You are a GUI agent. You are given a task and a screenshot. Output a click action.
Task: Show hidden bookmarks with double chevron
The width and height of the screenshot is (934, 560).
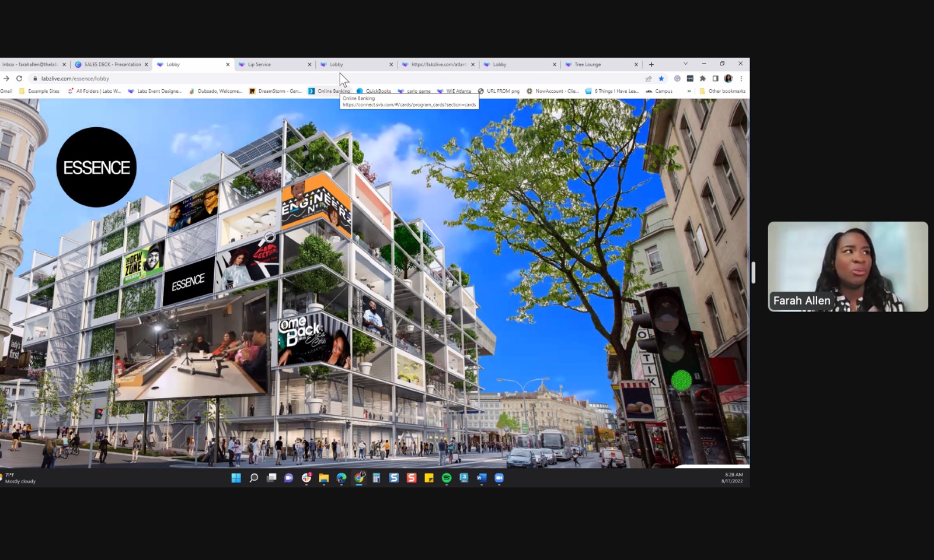coord(689,91)
